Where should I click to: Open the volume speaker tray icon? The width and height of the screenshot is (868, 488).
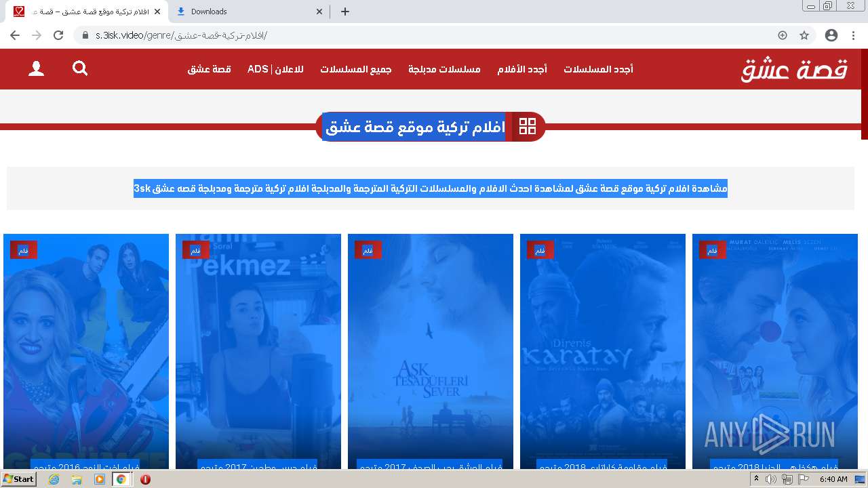click(771, 479)
